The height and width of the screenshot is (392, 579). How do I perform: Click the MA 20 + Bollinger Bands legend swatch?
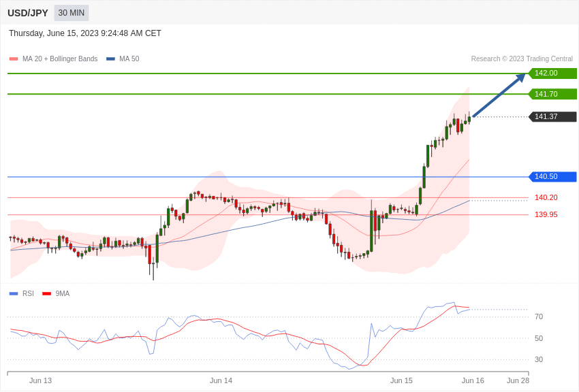14,59
